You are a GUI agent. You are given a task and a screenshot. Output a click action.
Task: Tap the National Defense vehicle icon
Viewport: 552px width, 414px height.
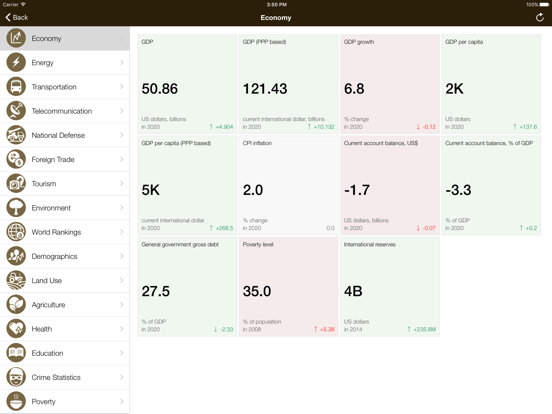(16, 135)
